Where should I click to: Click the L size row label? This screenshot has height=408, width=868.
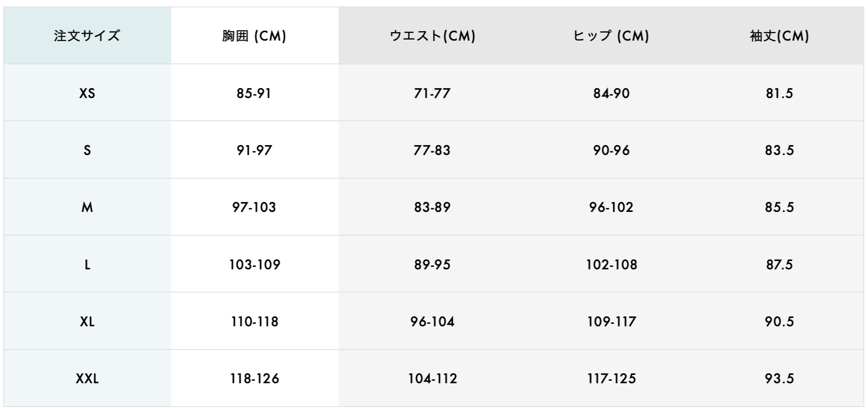[x=87, y=264]
